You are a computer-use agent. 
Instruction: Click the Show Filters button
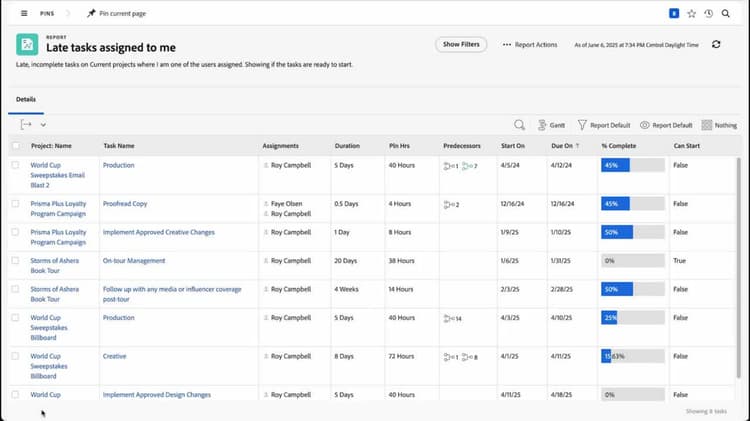click(461, 44)
